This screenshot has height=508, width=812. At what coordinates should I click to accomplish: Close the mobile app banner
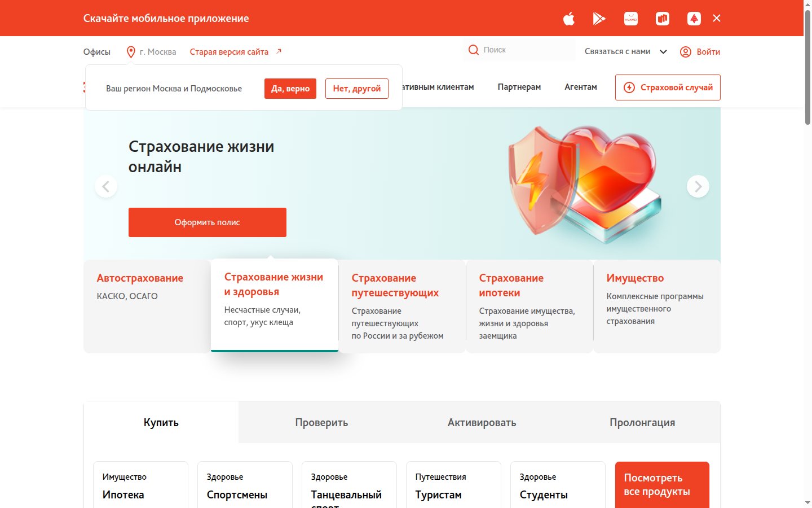[717, 18]
